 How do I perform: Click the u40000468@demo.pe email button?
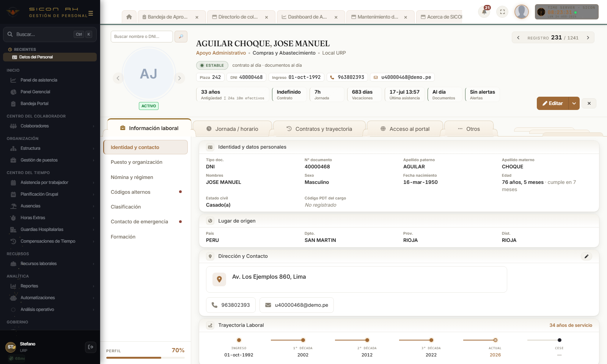tap(297, 305)
